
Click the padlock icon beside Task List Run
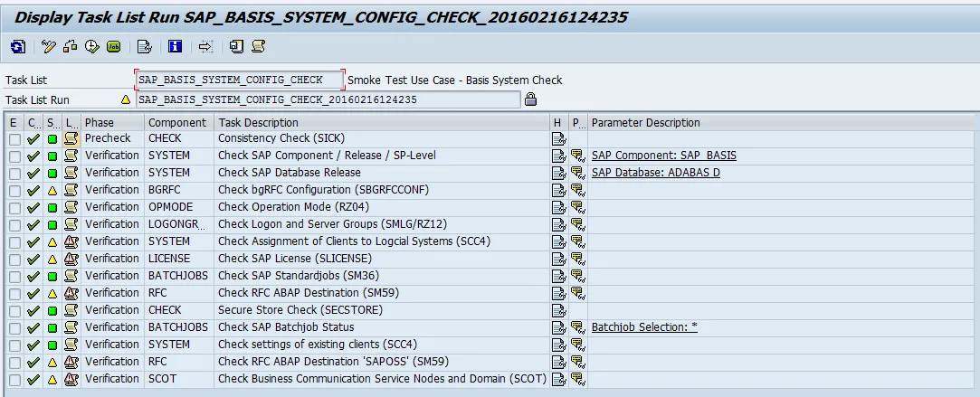coord(531,99)
